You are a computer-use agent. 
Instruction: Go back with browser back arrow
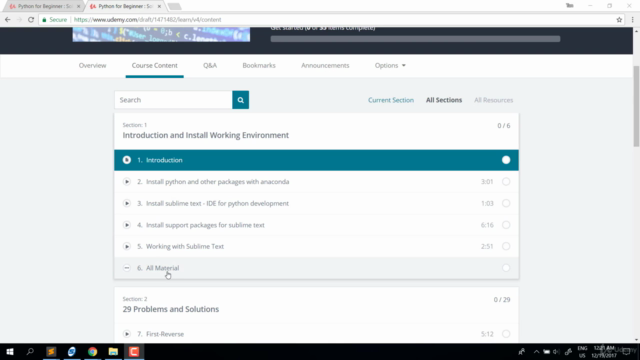[8, 20]
